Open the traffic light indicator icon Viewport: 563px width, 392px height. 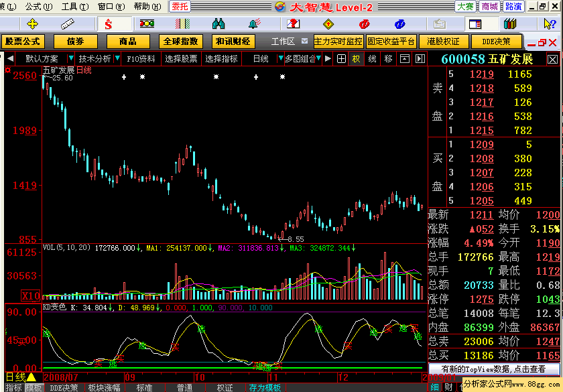point(147,23)
